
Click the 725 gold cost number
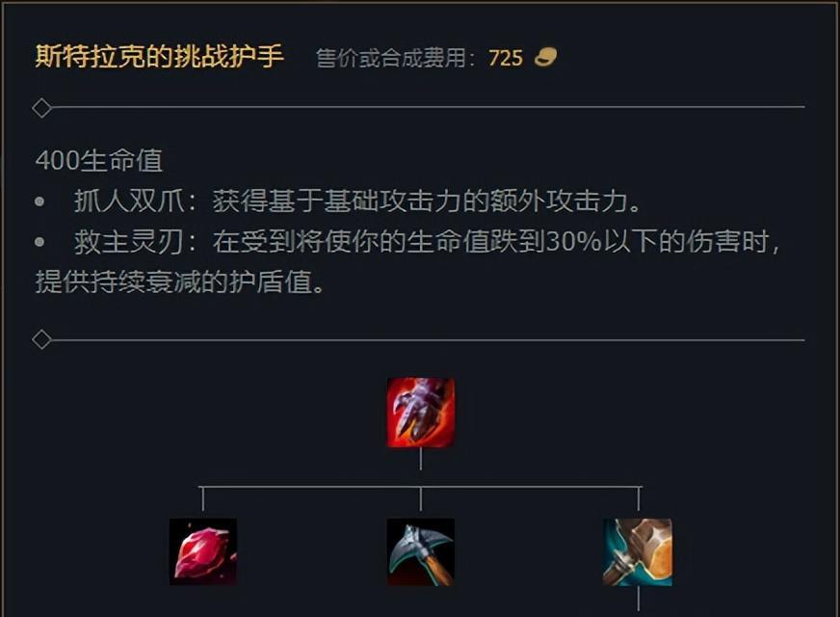[505, 58]
